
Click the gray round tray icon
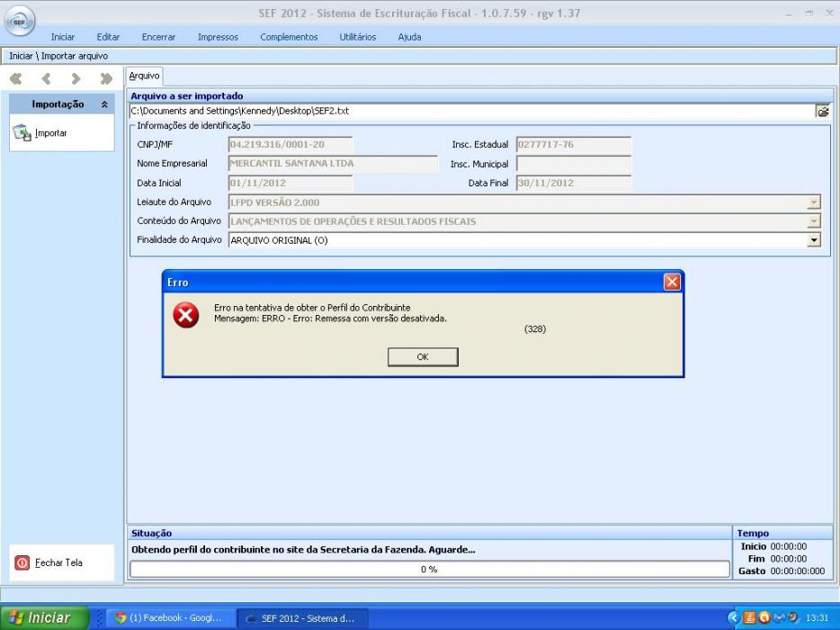793,617
